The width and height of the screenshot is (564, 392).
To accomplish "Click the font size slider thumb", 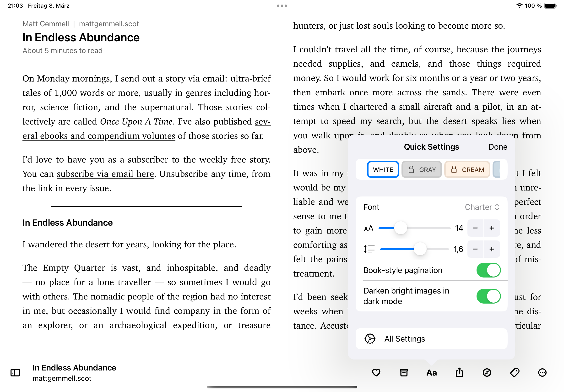I will (x=401, y=228).
